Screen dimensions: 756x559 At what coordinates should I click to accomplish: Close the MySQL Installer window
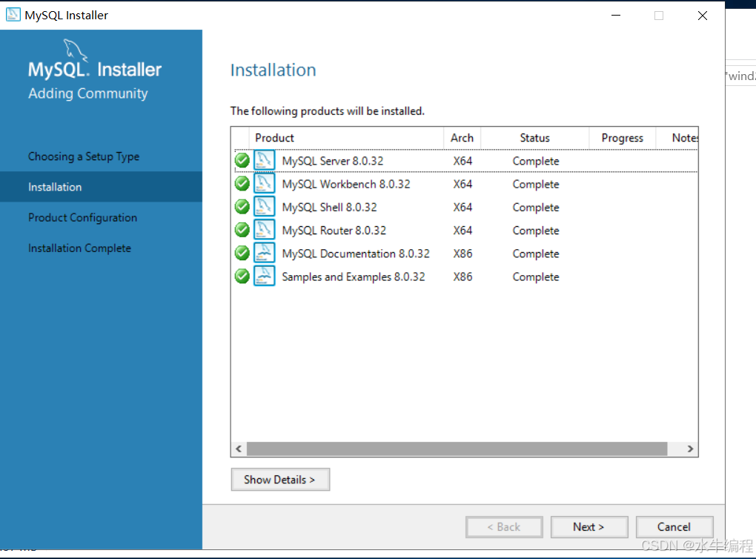703,16
